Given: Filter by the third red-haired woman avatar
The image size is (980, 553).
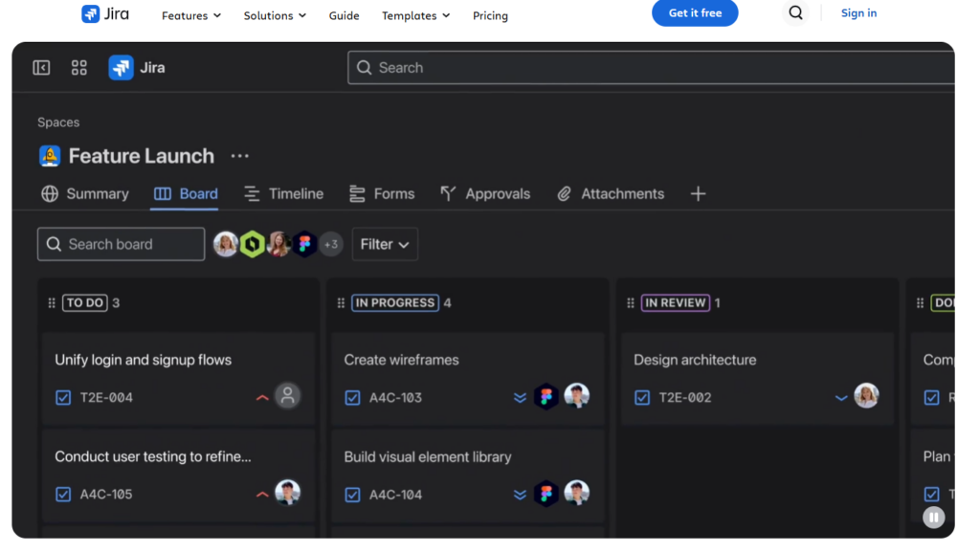Looking at the screenshot, I should click(278, 244).
